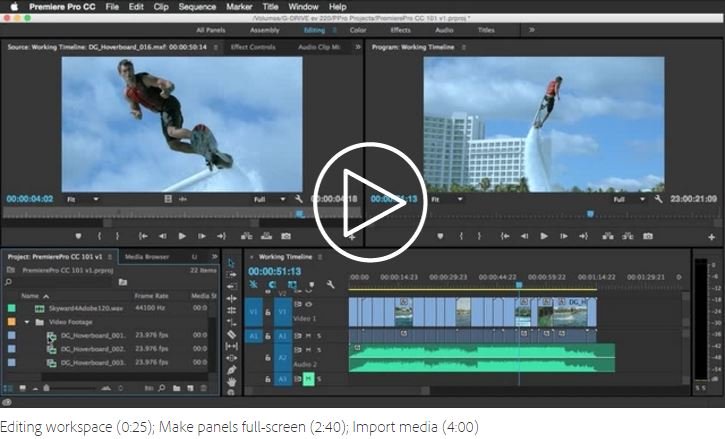This screenshot has height=439, width=725.
Task: Toggle the lock on the A1 track
Action: point(268,336)
